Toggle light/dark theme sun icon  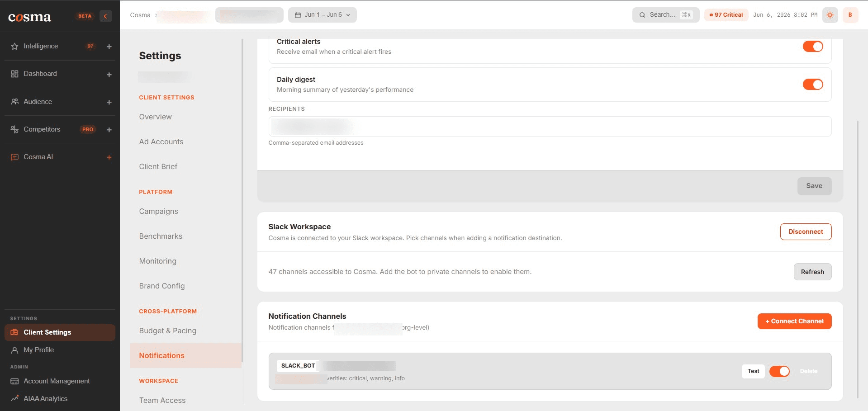[830, 15]
